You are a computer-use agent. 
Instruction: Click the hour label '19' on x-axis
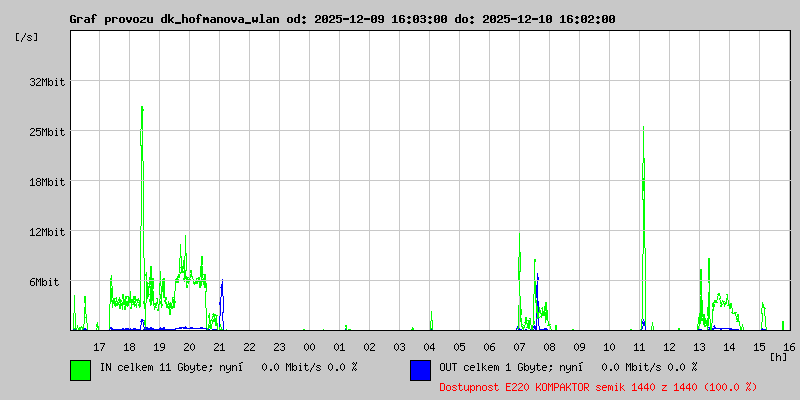tap(160, 347)
